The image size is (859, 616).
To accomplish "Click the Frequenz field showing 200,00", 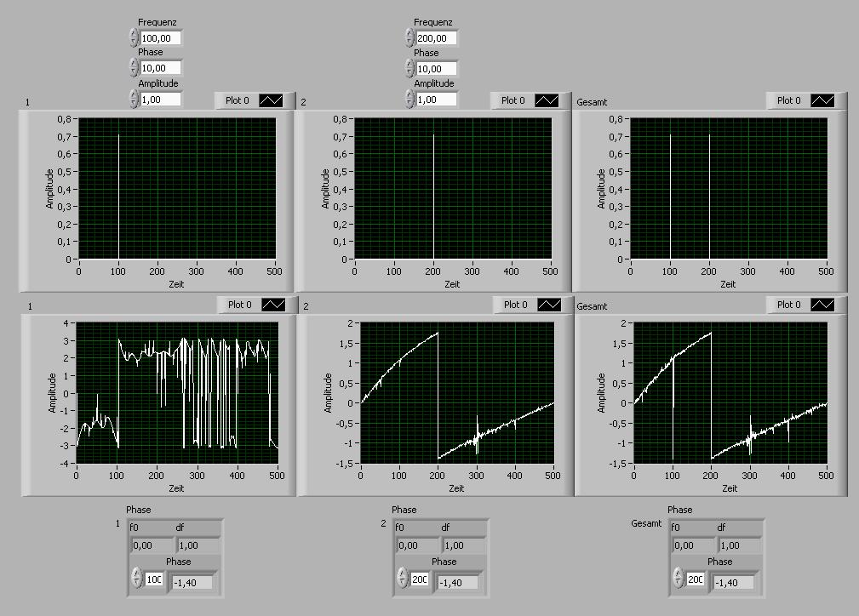I will (x=437, y=38).
